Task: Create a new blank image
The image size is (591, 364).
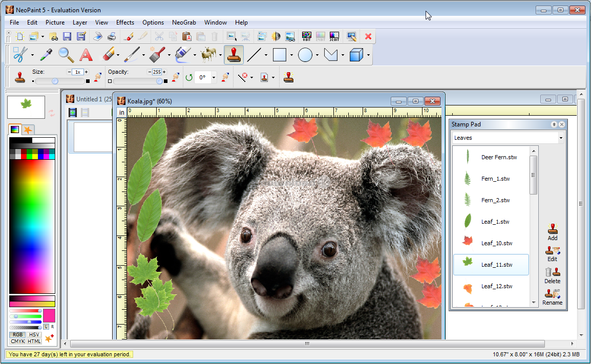Action: click(x=20, y=36)
